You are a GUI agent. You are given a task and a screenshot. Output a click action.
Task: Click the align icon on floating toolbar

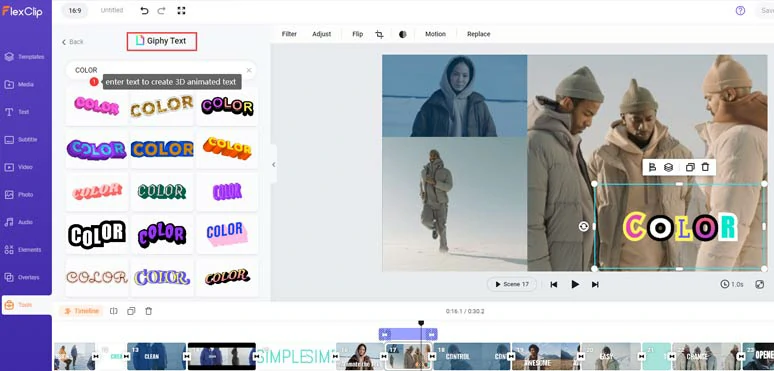click(x=652, y=167)
